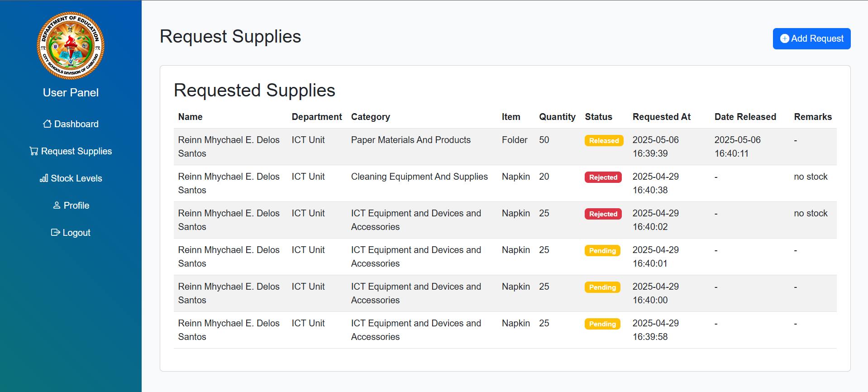The height and width of the screenshot is (392, 868).
Task: Click the Add Request button
Action: click(x=811, y=38)
